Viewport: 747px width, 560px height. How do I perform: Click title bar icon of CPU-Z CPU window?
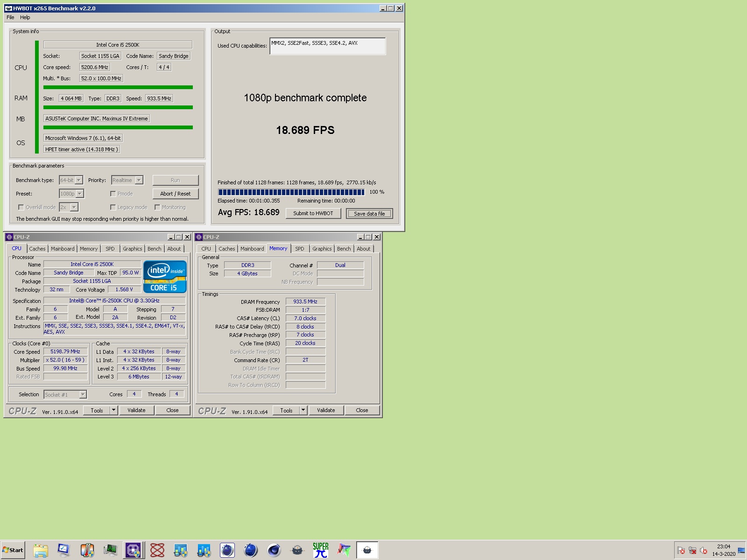point(9,237)
